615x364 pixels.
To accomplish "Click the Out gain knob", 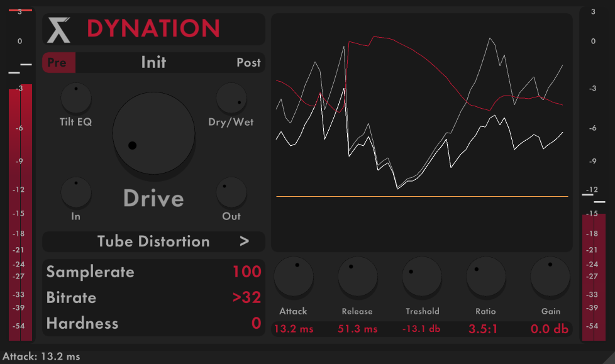I will [231, 192].
